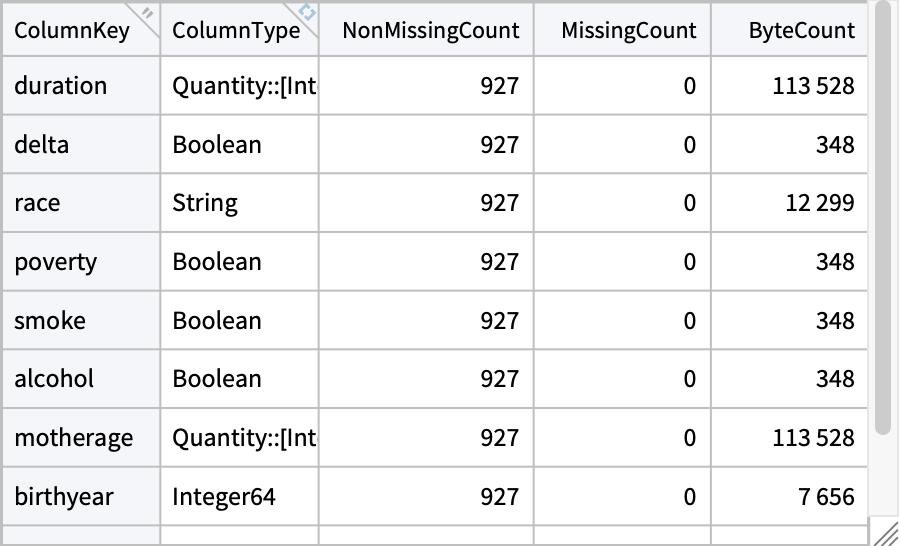This screenshot has width=900, height=546.
Task: Select the ColumnType column header
Action: (x=236, y=30)
